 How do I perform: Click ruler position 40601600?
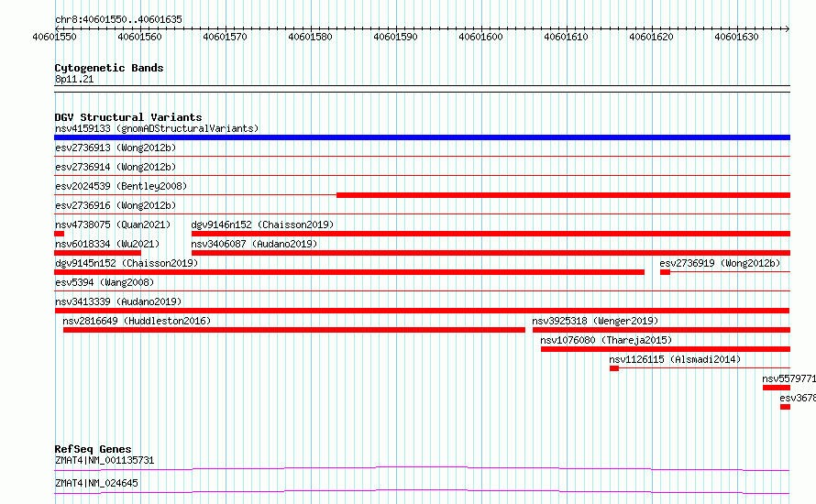click(480, 37)
